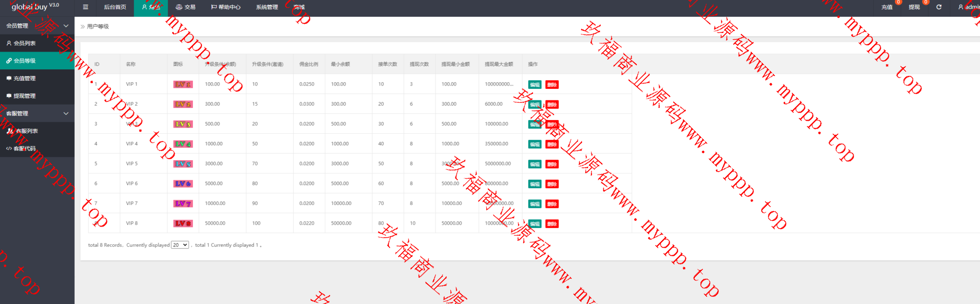Delete the VIP 2 row

(x=552, y=105)
